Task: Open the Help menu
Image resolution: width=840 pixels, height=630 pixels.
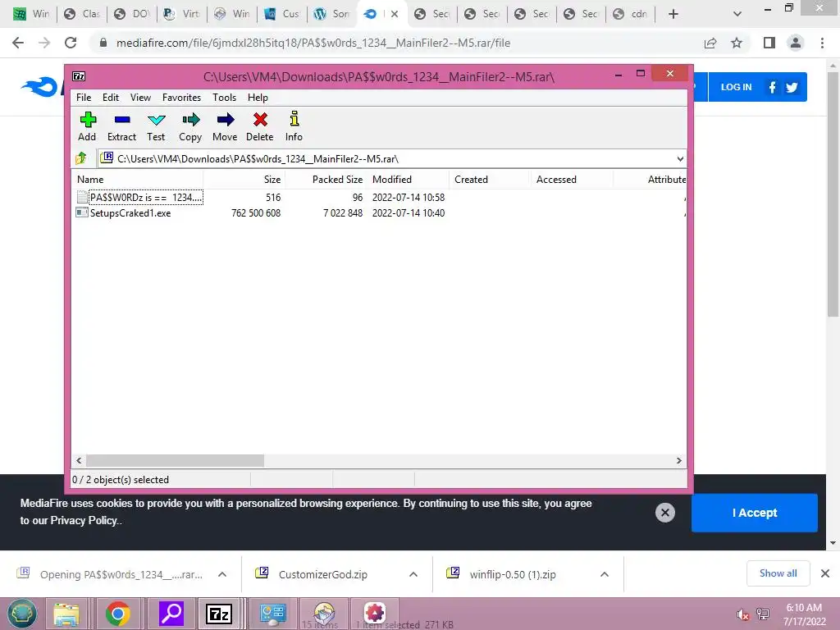Action: (258, 98)
